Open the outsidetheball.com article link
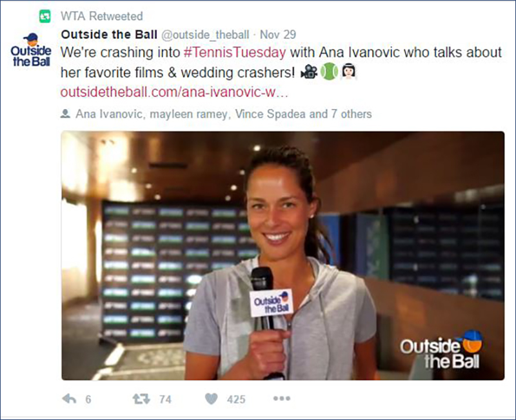This screenshot has width=516, height=420. [174, 92]
